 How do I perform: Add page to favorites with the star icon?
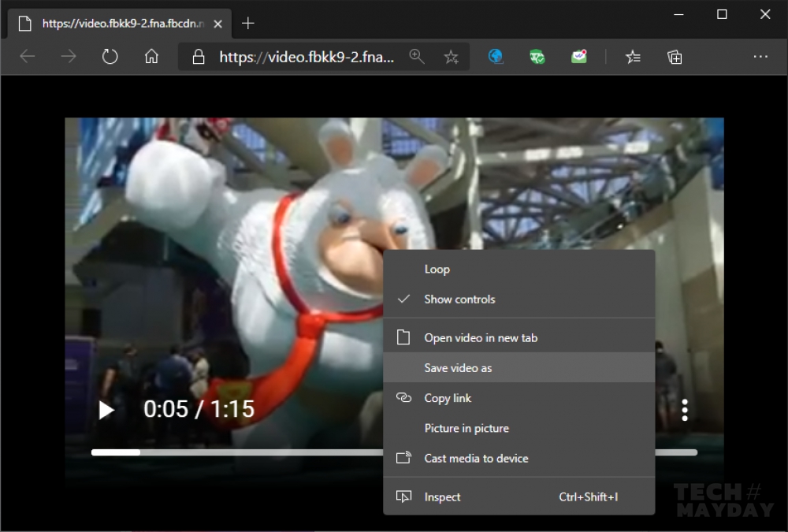452,57
